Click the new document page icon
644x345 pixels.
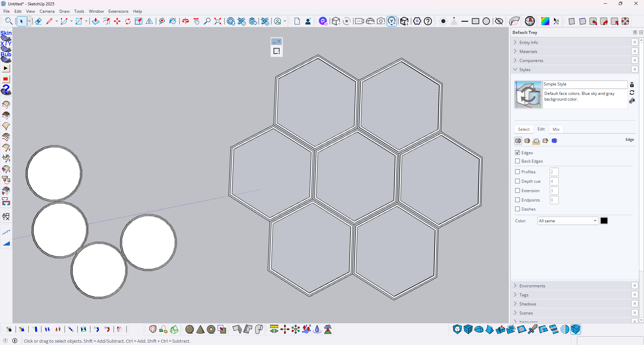[x=297, y=21]
